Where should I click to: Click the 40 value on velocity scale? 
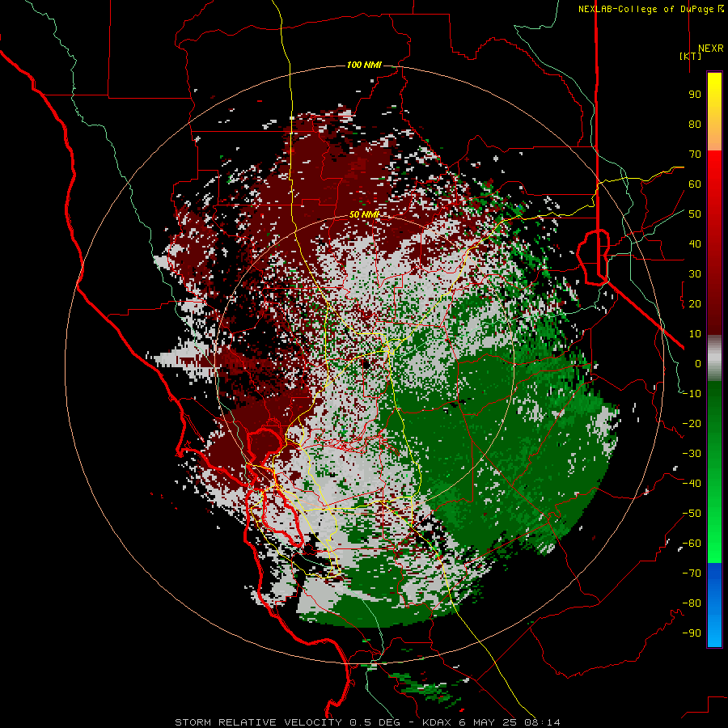[x=695, y=244]
